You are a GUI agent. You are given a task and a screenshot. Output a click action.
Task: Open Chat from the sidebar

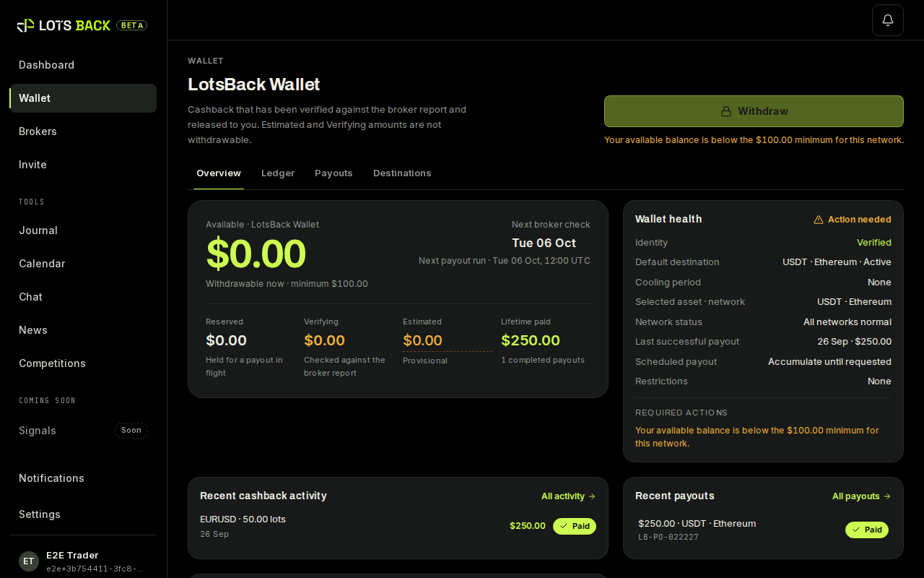click(x=83, y=297)
